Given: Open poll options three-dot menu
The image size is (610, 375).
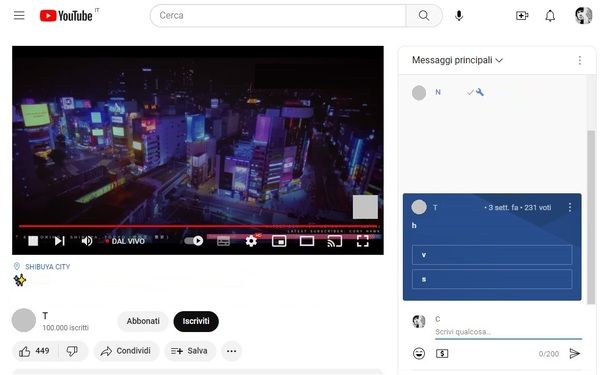Looking at the screenshot, I should click(x=570, y=207).
